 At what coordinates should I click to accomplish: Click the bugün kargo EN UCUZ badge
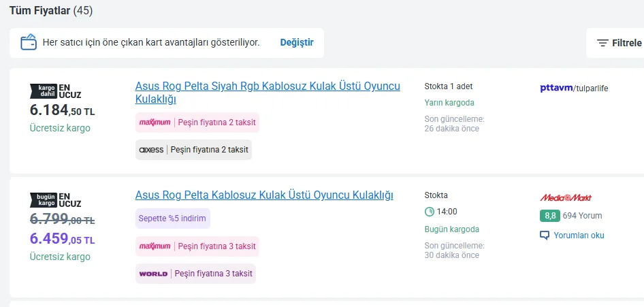[x=55, y=200]
